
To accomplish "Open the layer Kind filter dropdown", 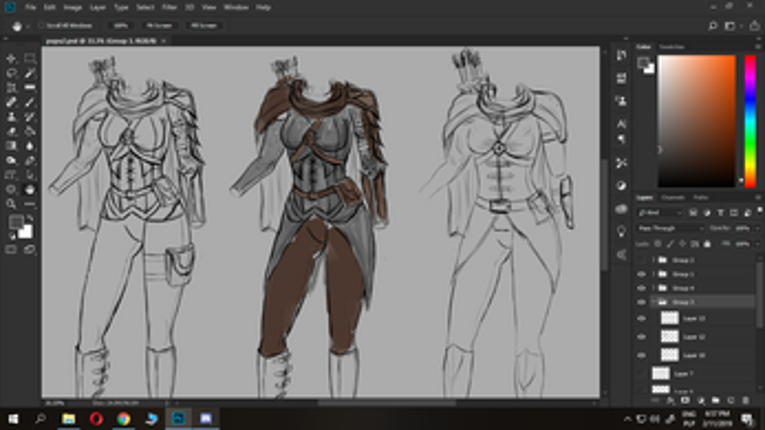I will coord(664,212).
